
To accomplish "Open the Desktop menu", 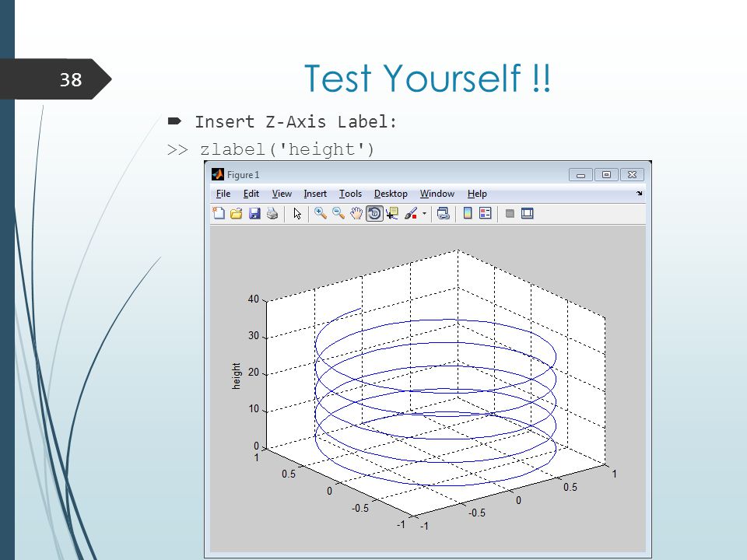I will (391, 194).
